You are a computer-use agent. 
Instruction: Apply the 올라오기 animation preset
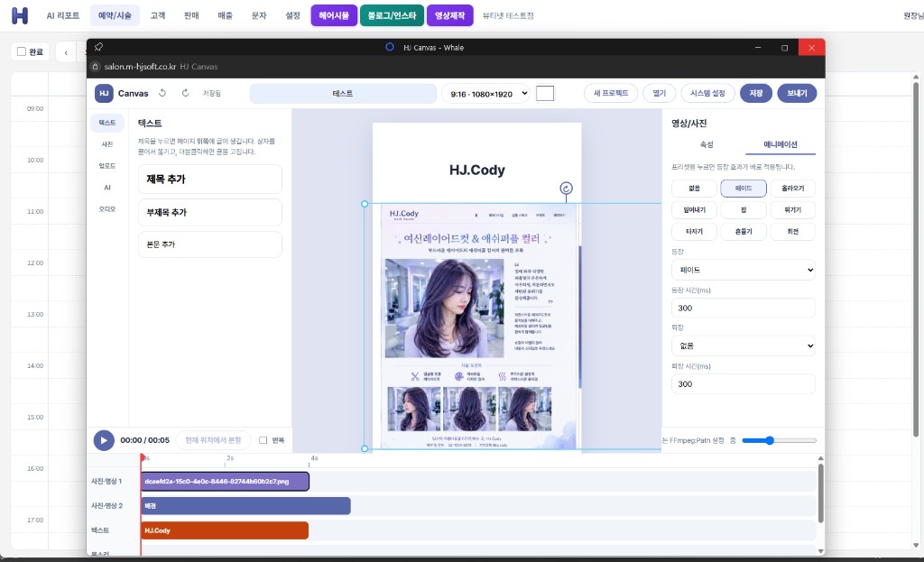tap(792, 189)
